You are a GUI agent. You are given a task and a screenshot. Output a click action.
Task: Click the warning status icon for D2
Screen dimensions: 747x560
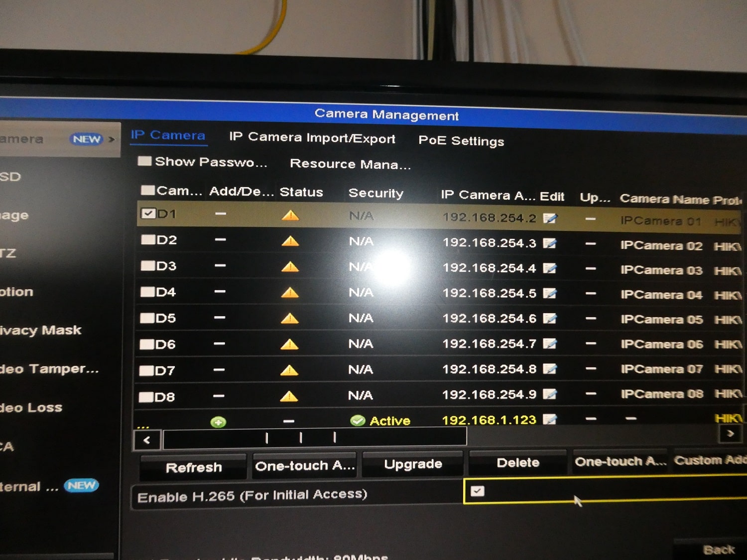pyautogui.click(x=290, y=241)
